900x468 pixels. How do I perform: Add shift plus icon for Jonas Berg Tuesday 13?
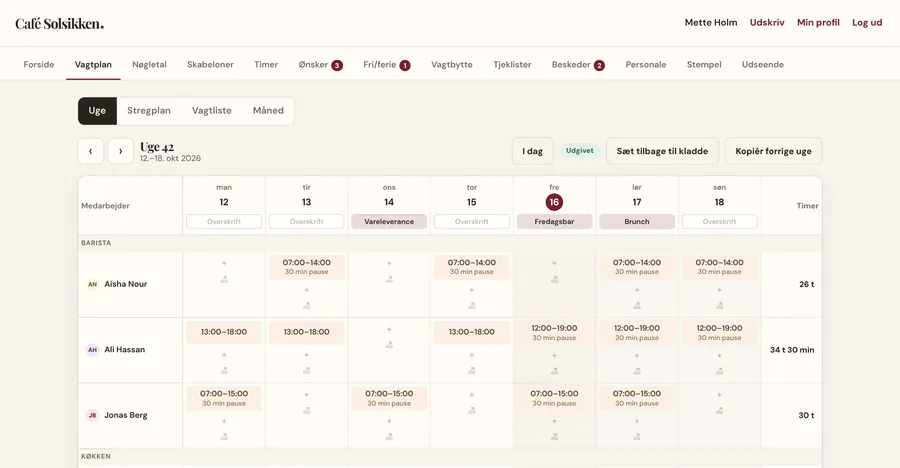click(x=307, y=395)
